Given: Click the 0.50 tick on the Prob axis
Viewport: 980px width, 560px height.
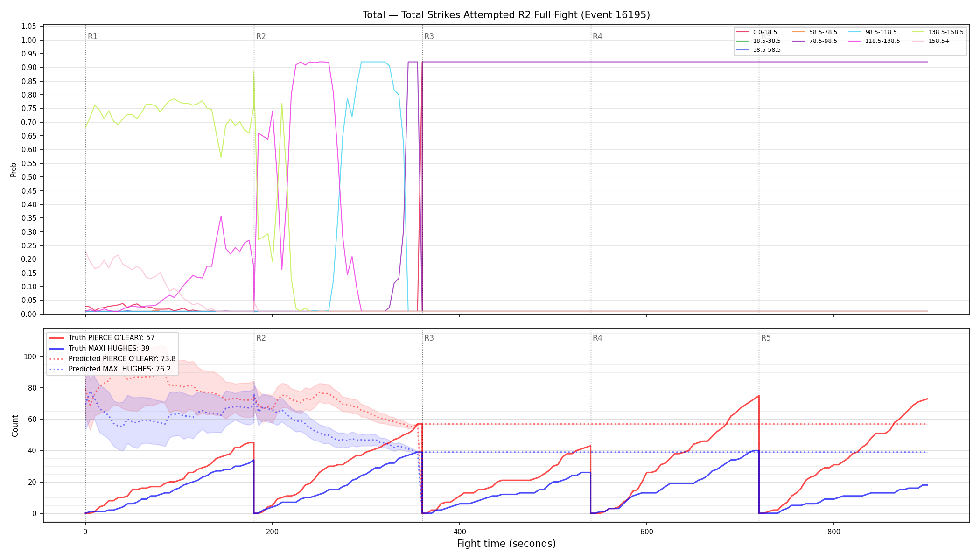Looking at the screenshot, I should point(29,177).
